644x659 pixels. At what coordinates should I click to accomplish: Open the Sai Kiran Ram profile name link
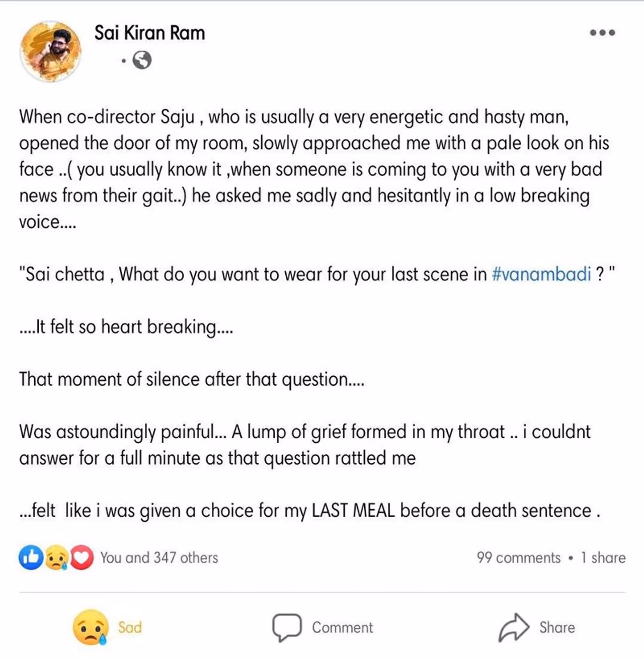pos(149,33)
